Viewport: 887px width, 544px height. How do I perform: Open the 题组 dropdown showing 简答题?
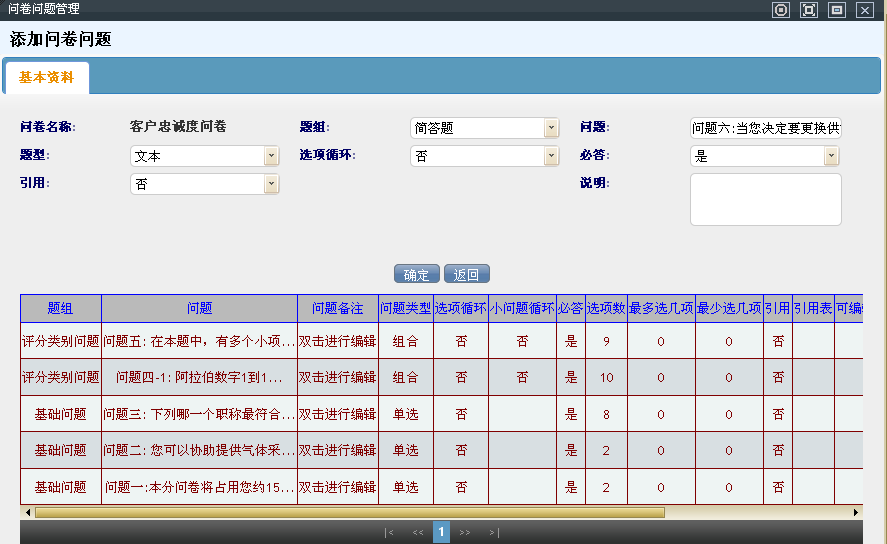551,128
